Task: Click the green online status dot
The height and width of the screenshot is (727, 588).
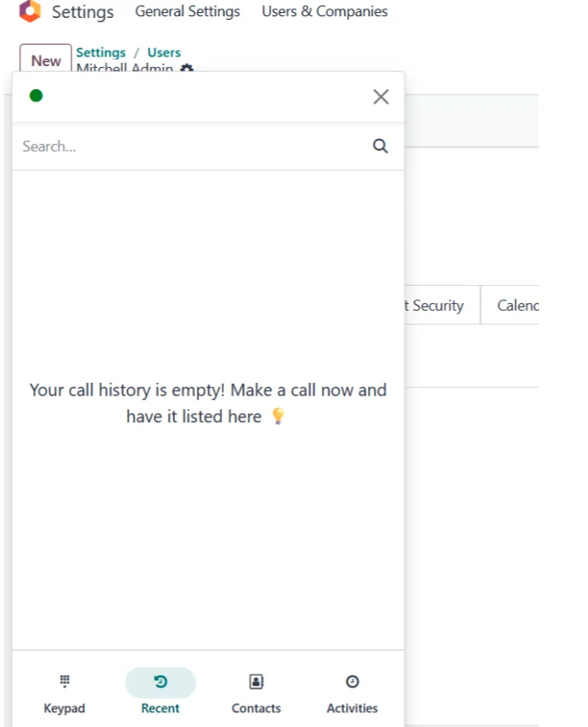Action: 36,95
